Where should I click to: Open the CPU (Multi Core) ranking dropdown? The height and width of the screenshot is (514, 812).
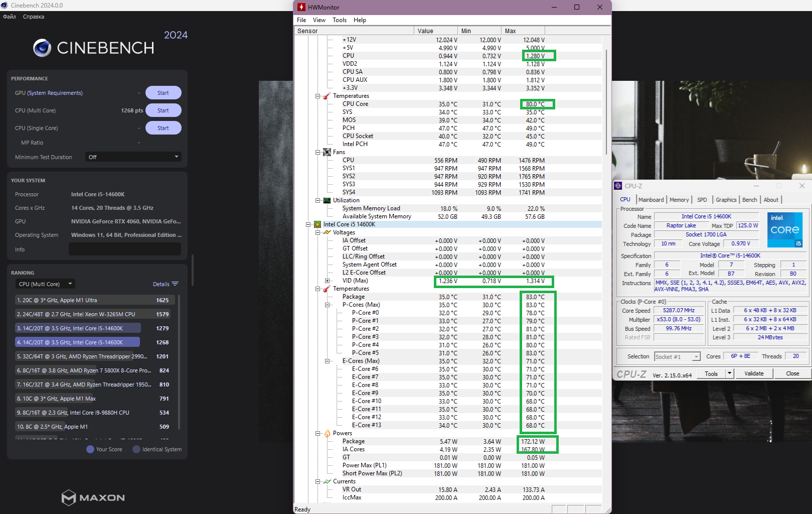click(45, 284)
